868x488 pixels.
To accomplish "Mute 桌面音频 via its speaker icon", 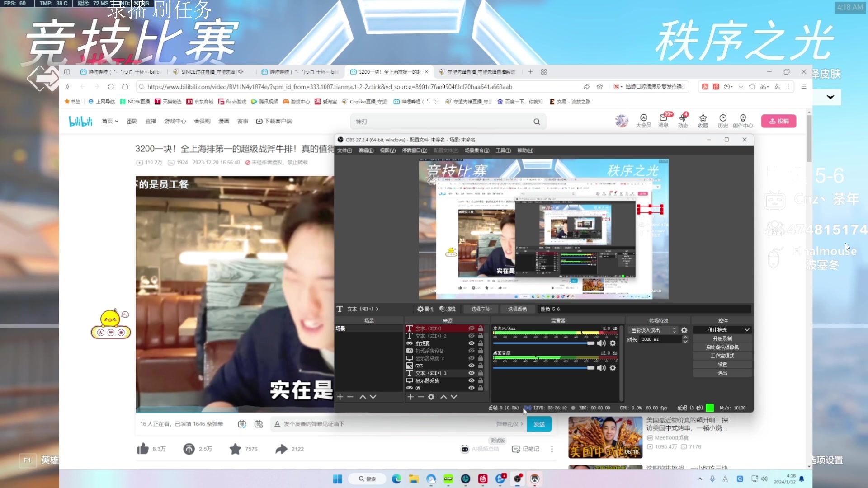I will 601,368.
